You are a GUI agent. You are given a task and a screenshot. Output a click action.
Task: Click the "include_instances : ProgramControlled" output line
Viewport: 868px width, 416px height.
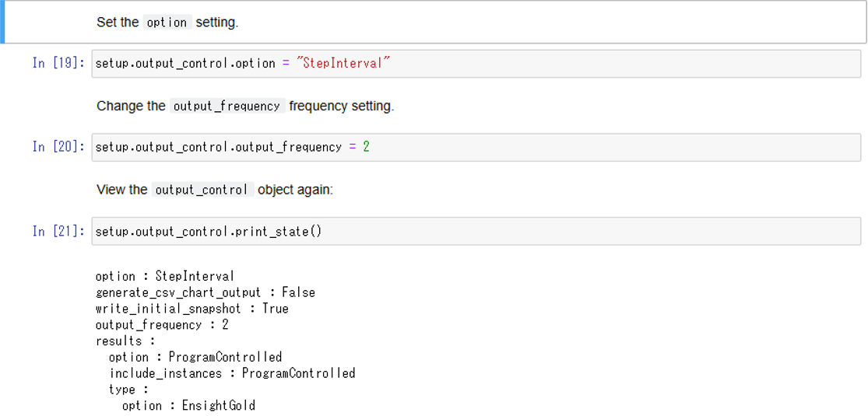tap(232, 373)
